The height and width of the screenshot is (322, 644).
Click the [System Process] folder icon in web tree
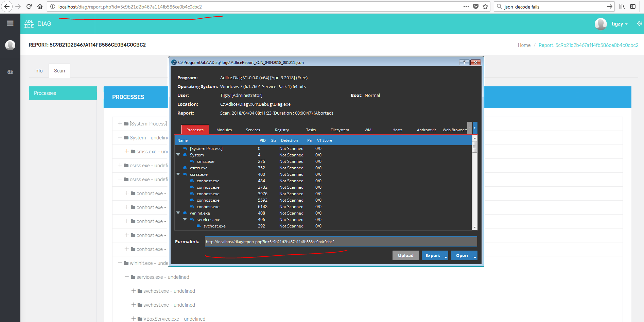tap(126, 124)
